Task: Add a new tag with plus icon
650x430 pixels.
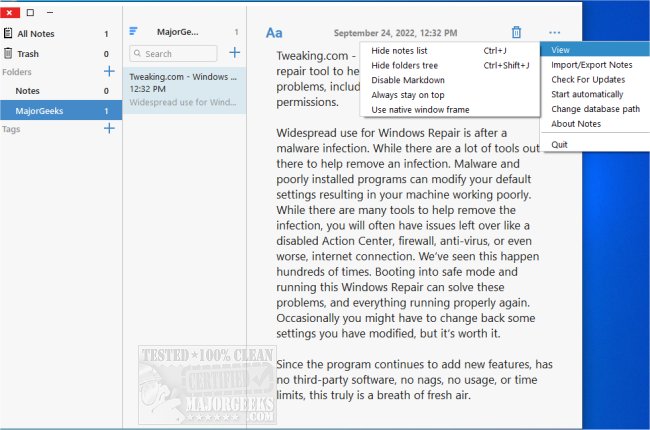Action: pyautogui.click(x=109, y=129)
